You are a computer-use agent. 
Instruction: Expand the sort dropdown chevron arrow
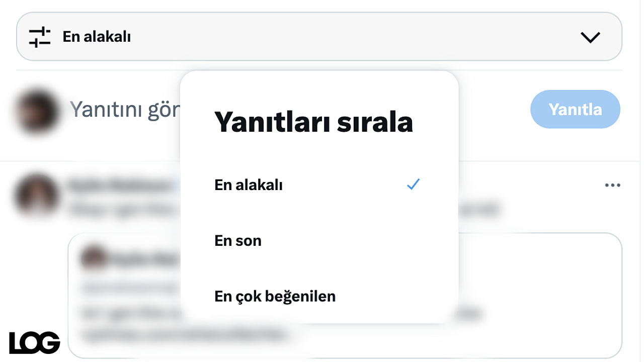coord(590,37)
